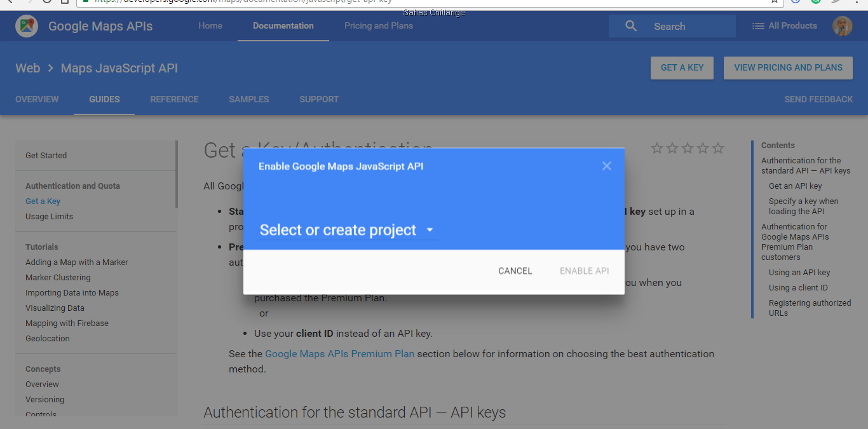Switch to the OVERVIEW tab

(37, 100)
